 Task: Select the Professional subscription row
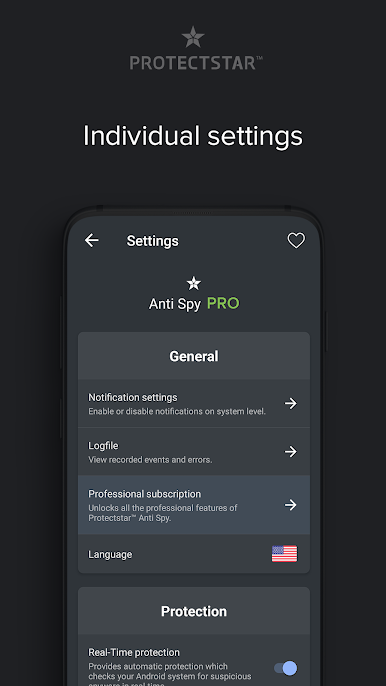click(x=194, y=505)
